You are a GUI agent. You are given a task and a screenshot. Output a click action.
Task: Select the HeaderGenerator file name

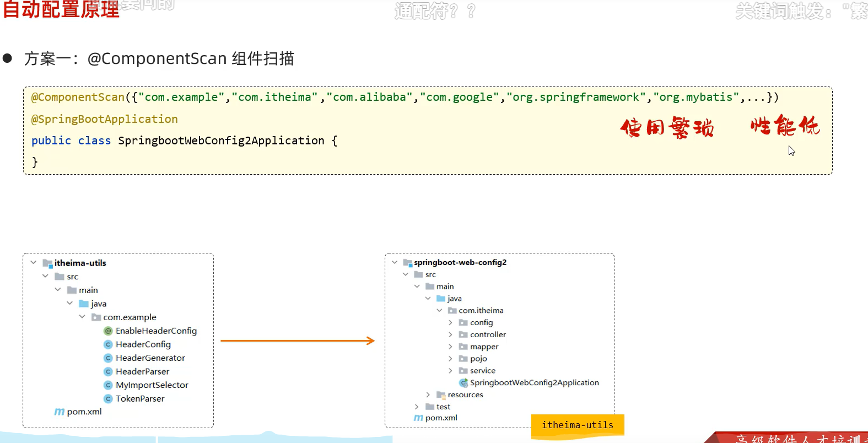150,358
